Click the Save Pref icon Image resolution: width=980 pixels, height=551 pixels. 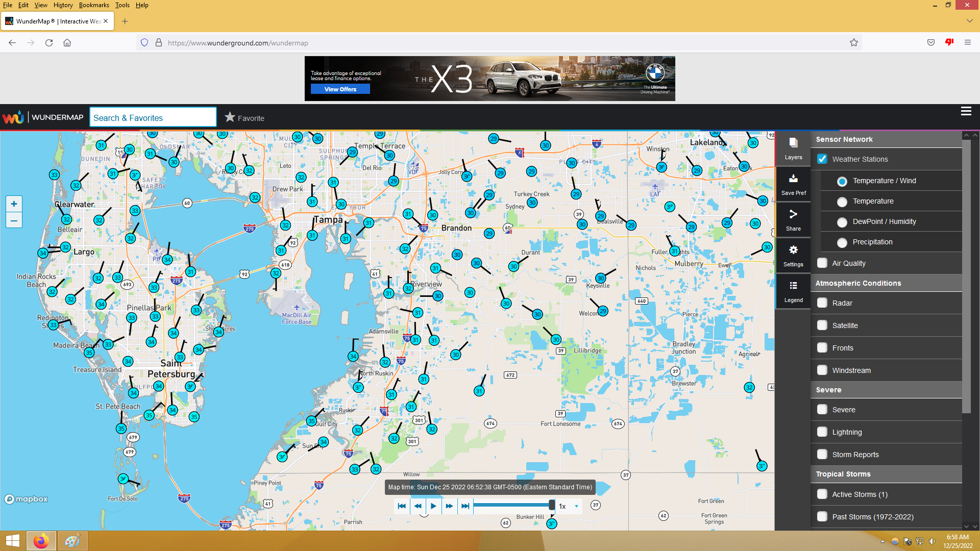point(793,184)
